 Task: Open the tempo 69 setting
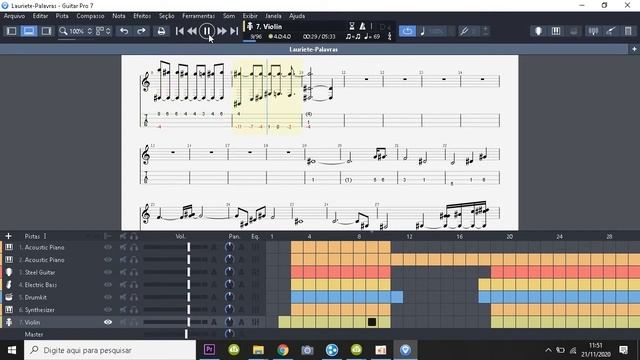(x=372, y=37)
